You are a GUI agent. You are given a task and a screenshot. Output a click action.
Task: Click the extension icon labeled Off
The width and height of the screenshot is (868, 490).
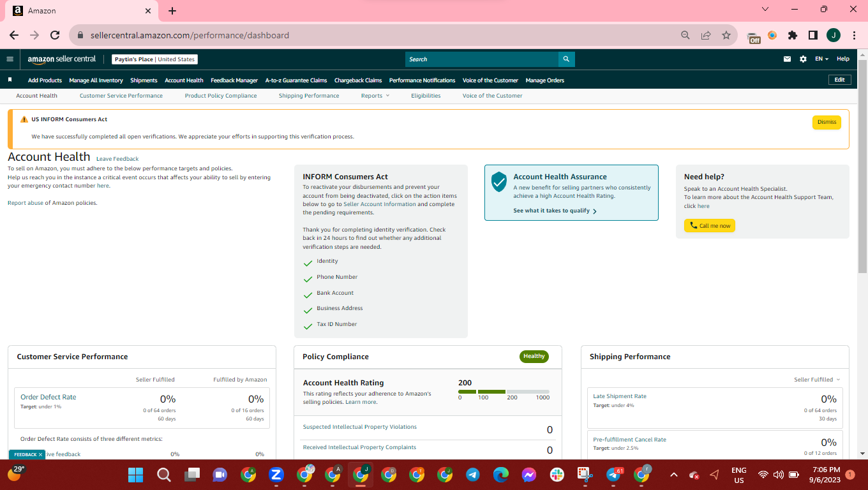pos(754,36)
